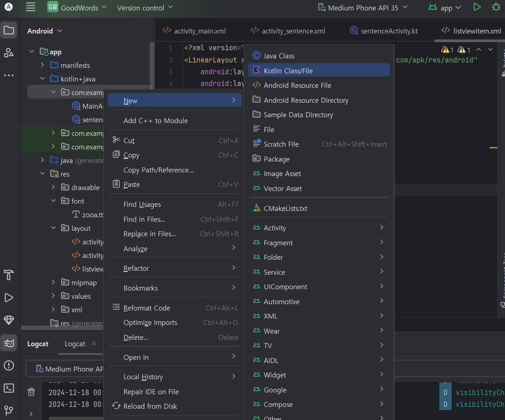Click the GW project badge icon

point(52,7)
